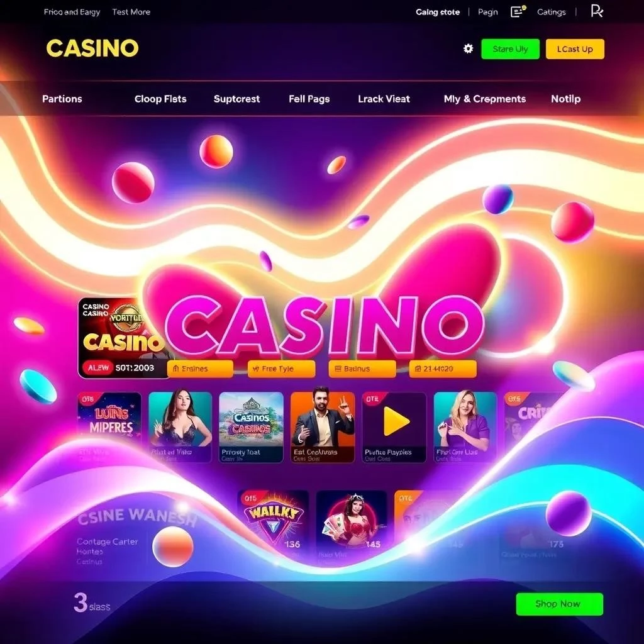Select the Badnus filter button
The image size is (644, 644).
[362, 369]
